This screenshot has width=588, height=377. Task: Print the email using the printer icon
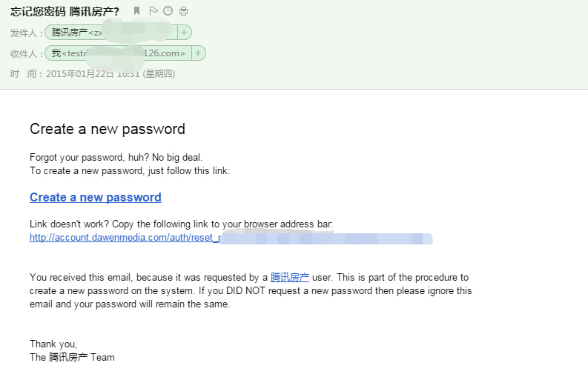point(183,11)
